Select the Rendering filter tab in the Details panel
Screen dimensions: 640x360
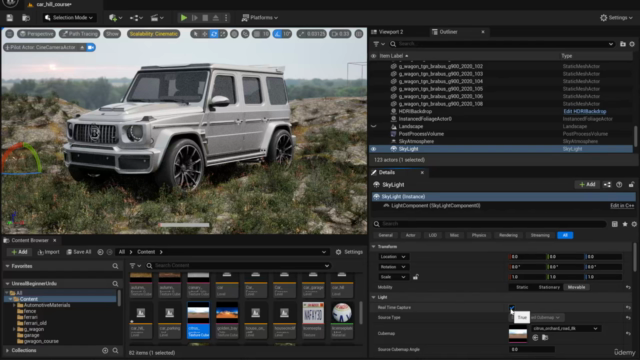(508, 236)
